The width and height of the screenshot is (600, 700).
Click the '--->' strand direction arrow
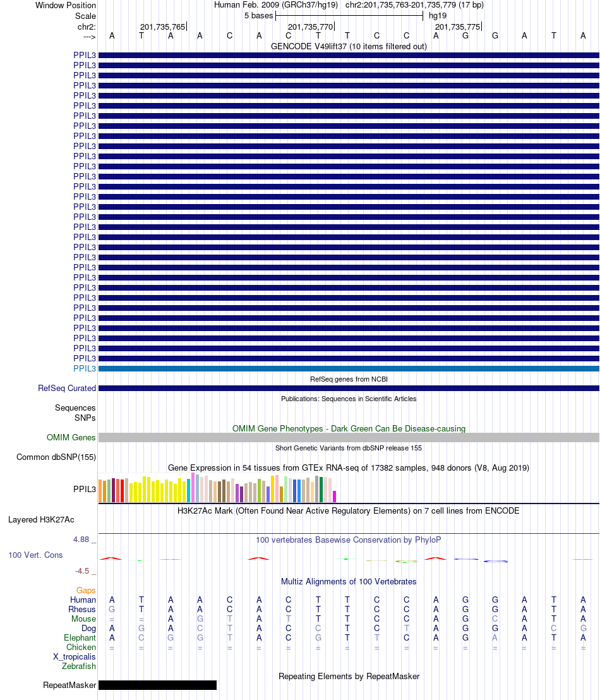tap(89, 37)
